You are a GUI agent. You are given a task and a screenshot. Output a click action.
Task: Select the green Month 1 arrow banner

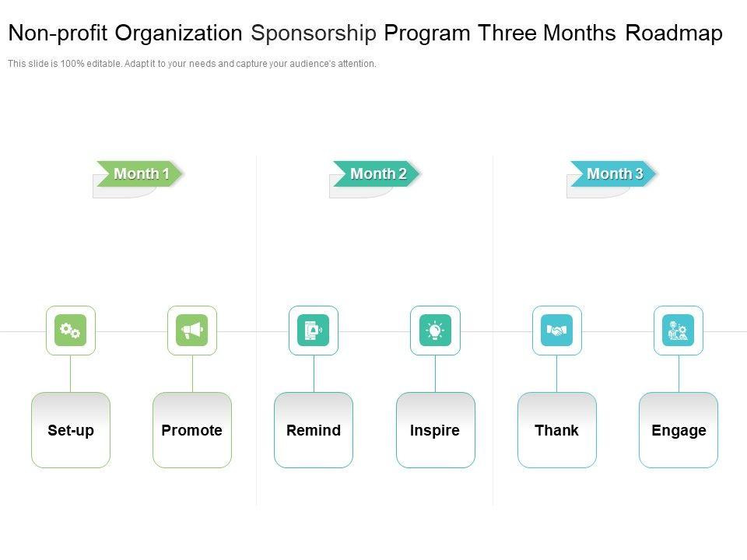(x=141, y=173)
